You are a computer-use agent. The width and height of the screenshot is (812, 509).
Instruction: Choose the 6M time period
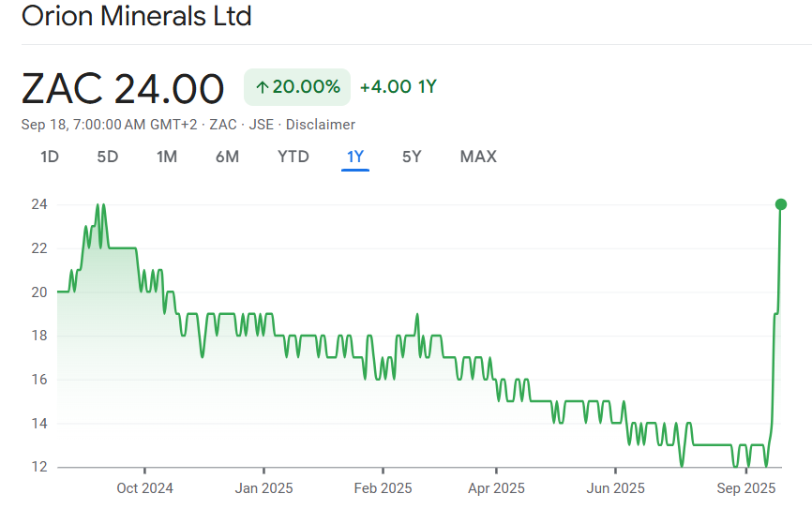tap(227, 157)
